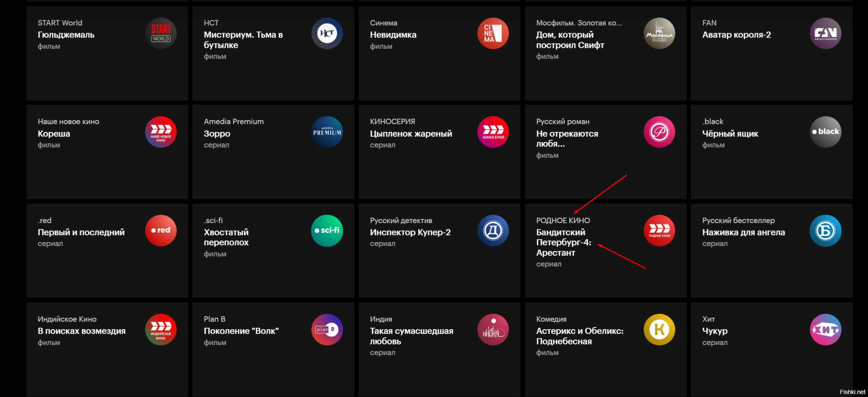
Task: Click the Plan B channel name
Action: click(x=215, y=319)
